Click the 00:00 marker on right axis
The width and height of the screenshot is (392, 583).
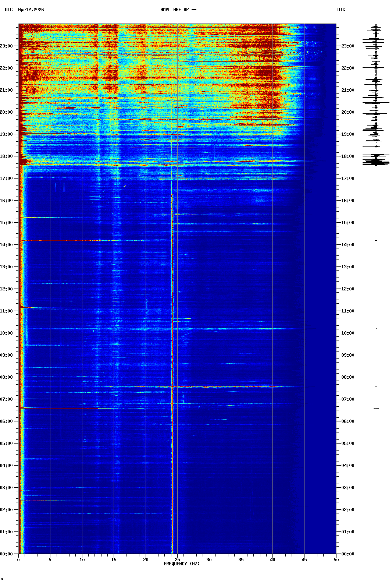[x=348, y=554]
